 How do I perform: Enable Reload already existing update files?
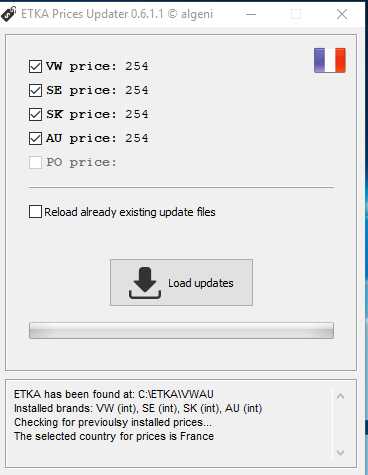35,212
